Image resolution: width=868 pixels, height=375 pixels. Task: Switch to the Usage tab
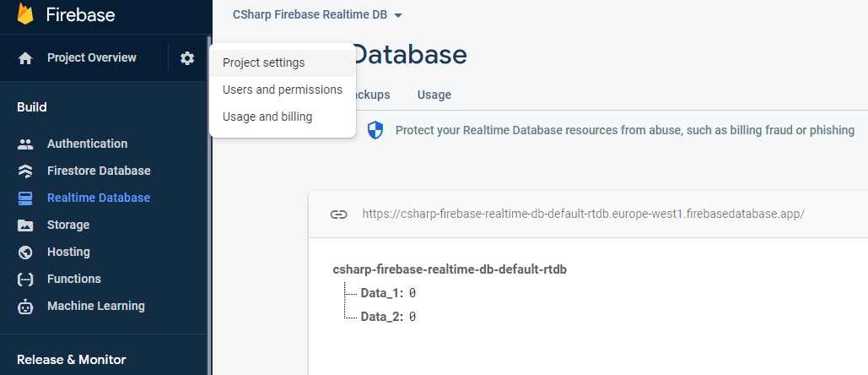pyautogui.click(x=434, y=95)
